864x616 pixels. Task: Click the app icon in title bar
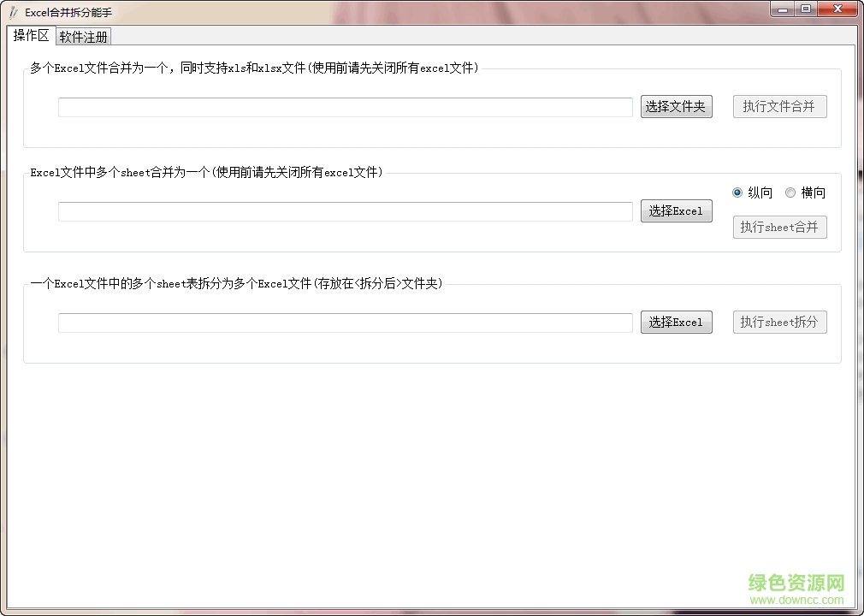(13, 12)
